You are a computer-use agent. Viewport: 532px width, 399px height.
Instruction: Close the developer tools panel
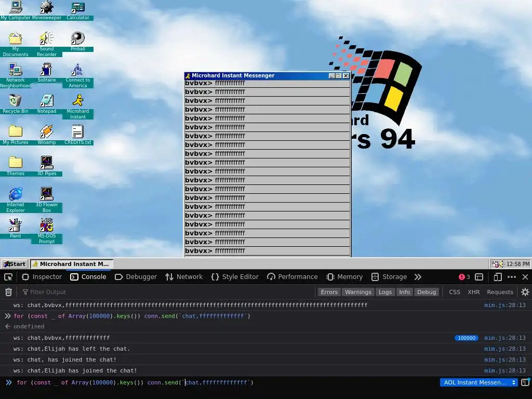[525, 277]
